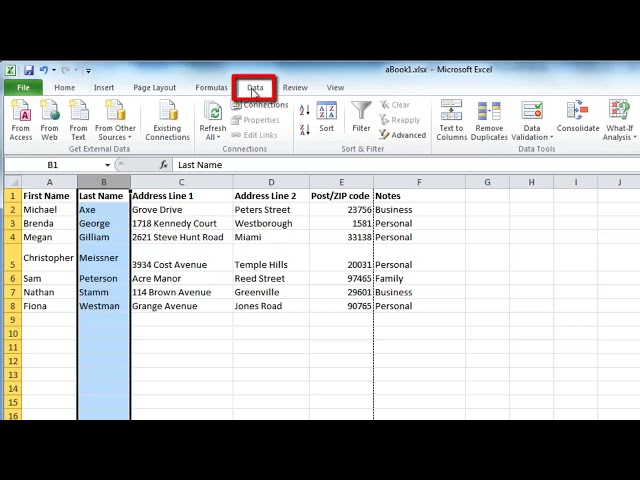
Task: Sort A to Z ascending
Action: (x=304, y=110)
